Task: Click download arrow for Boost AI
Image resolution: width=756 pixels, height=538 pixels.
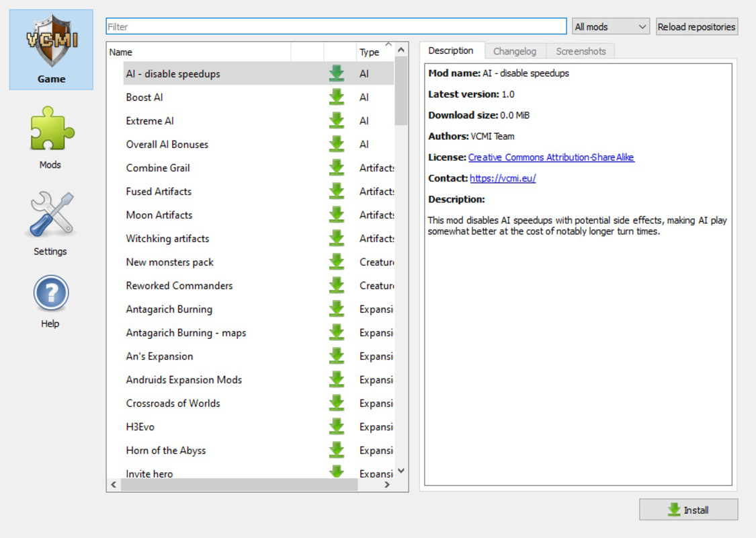Action: 337,97
